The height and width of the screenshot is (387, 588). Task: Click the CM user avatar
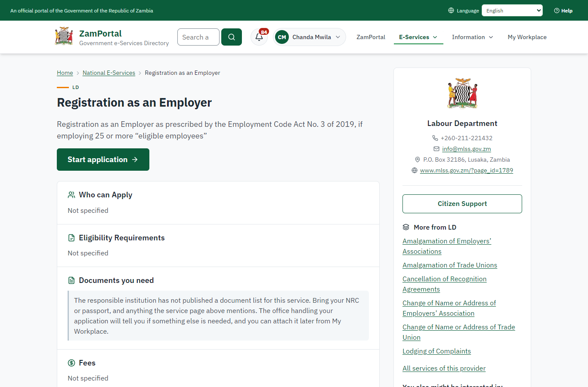tap(282, 37)
